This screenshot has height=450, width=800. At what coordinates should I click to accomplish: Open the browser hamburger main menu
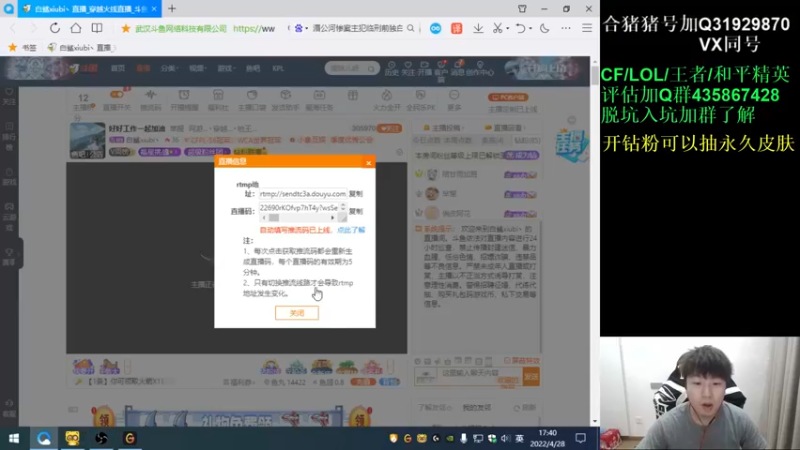tap(587, 29)
